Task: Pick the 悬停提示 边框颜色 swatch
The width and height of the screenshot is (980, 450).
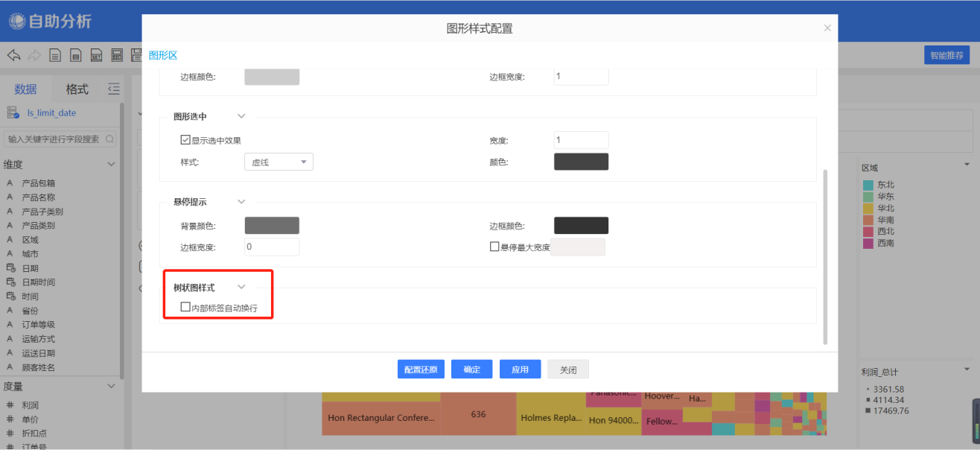Action: point(581,226)
